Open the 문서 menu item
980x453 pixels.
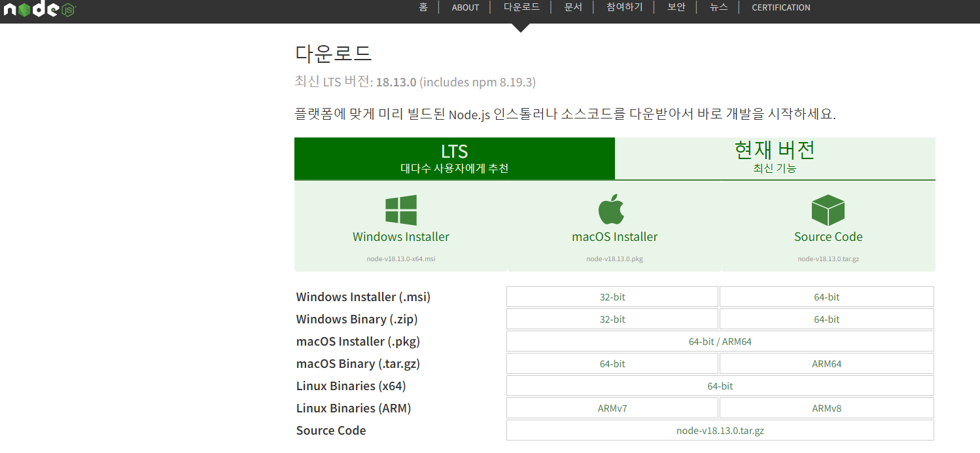[x=573, y=7]
